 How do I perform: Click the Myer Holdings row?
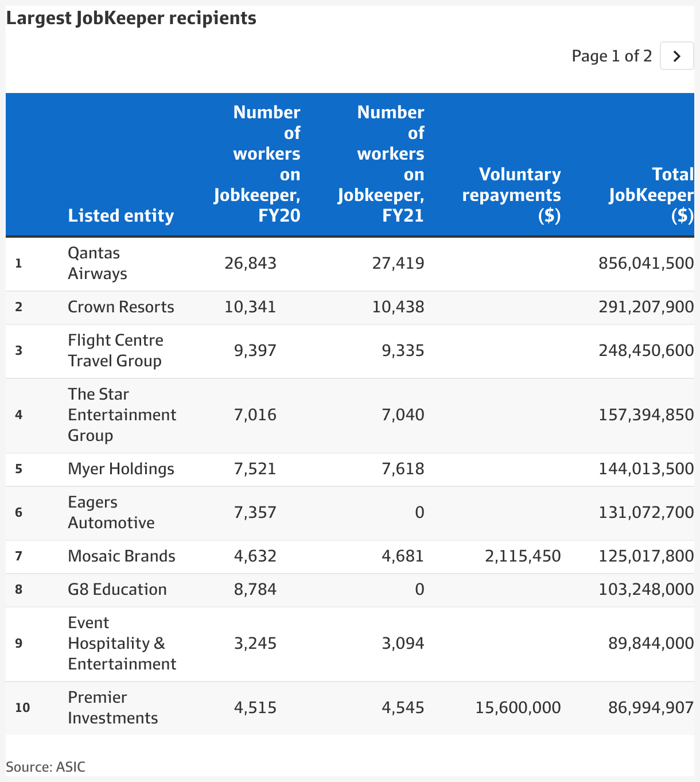pyautogui.click(x=350, y=469)
